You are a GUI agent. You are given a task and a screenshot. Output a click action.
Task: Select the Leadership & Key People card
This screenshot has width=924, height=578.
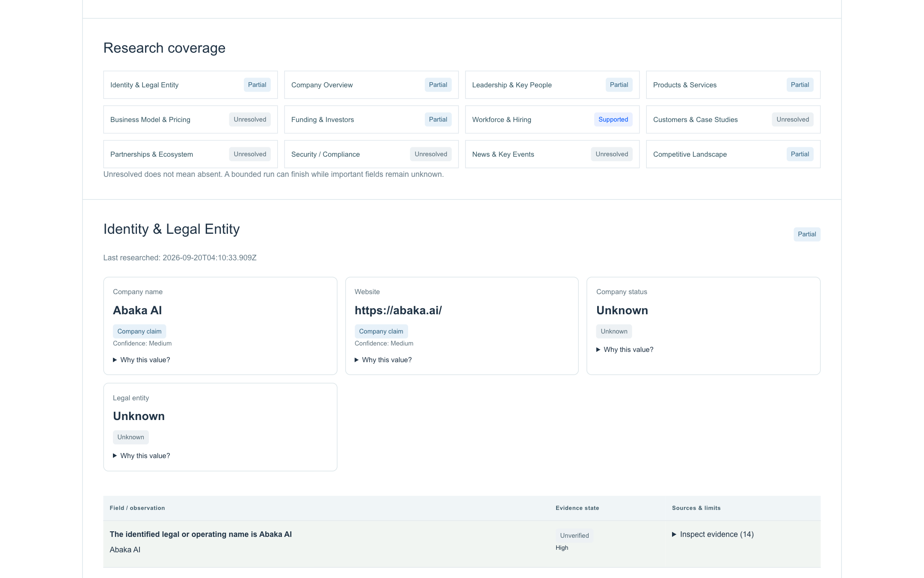pyautogui.click(x=552, y=85)
